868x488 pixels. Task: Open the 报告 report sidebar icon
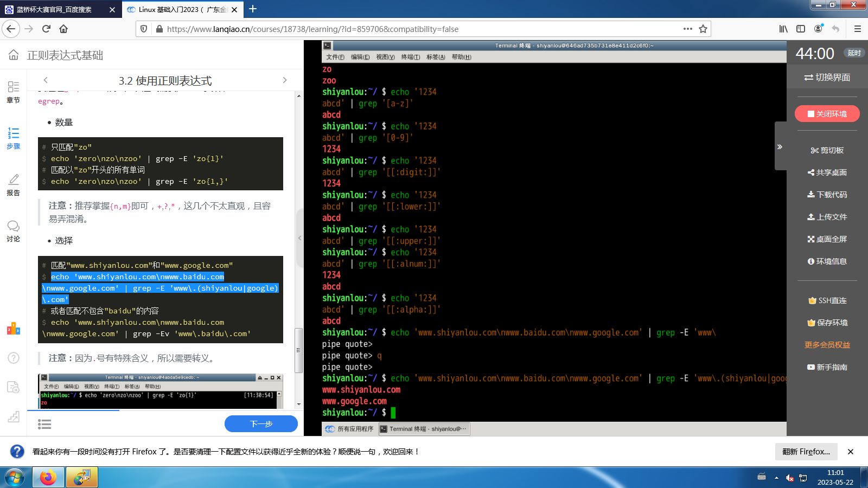14,184
